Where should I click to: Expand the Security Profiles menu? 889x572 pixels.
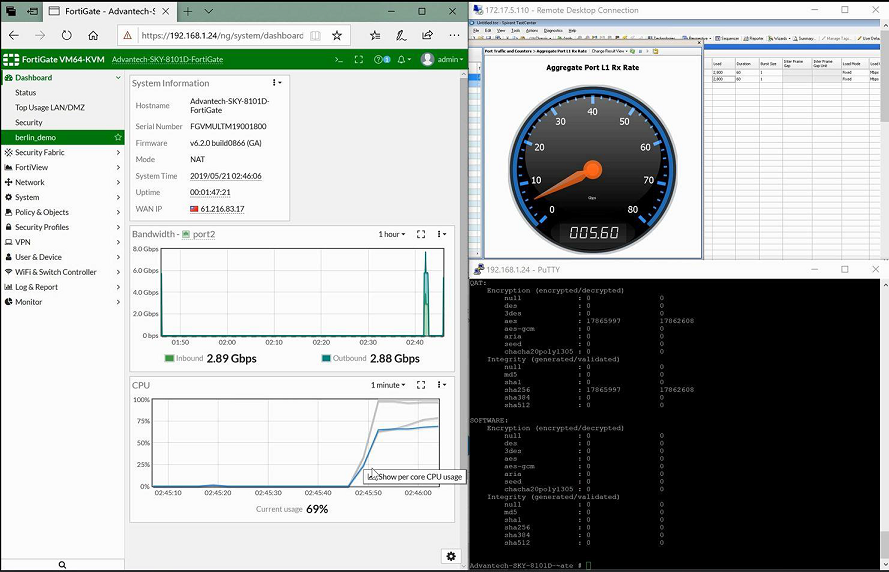click(62, 227)
